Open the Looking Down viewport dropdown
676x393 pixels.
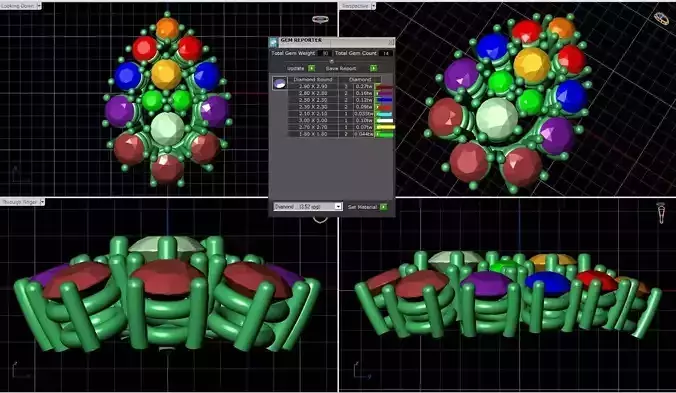tap(39, 6)
